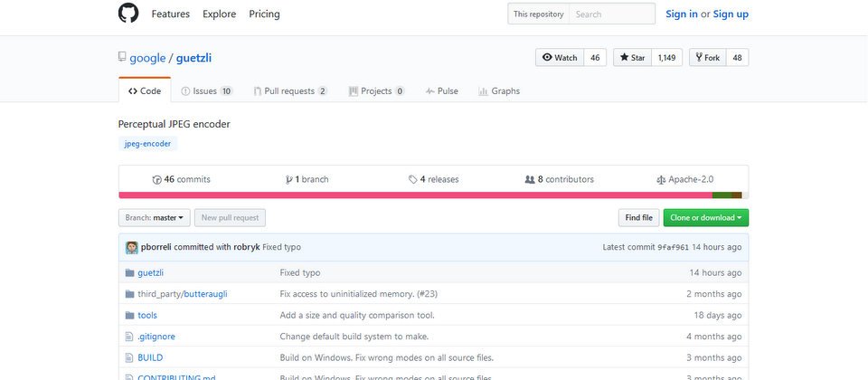Click the BUILD file icon
The image size is (868, 380).
[x=129, y=358]
